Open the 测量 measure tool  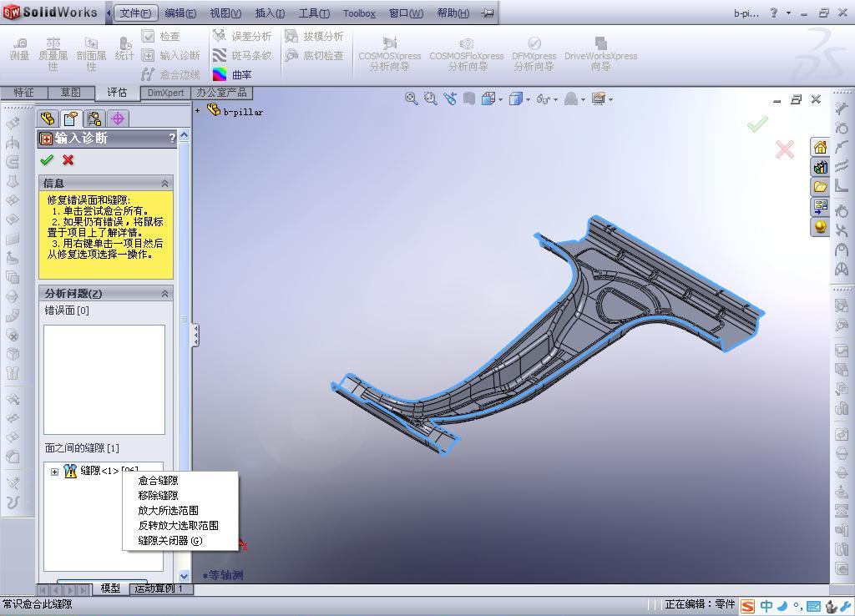pyautogui.click(x=19, y=49)
